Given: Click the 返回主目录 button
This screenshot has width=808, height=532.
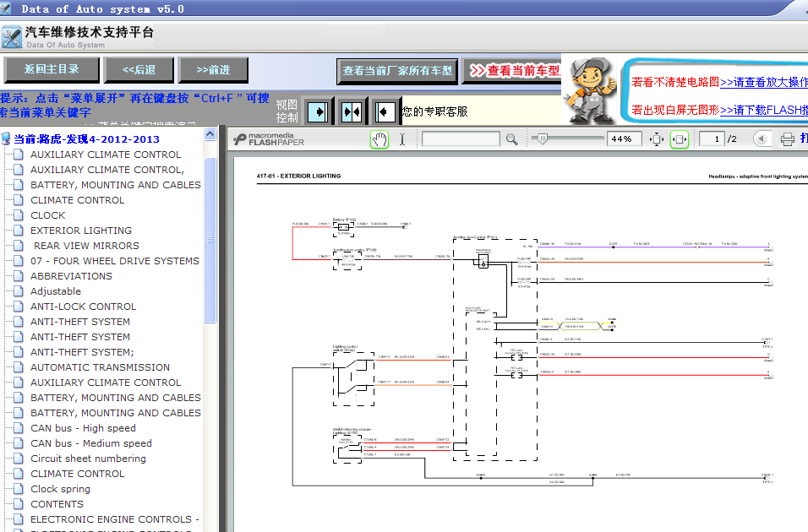Looking at the screenshot, I should [x=52, y=69].
